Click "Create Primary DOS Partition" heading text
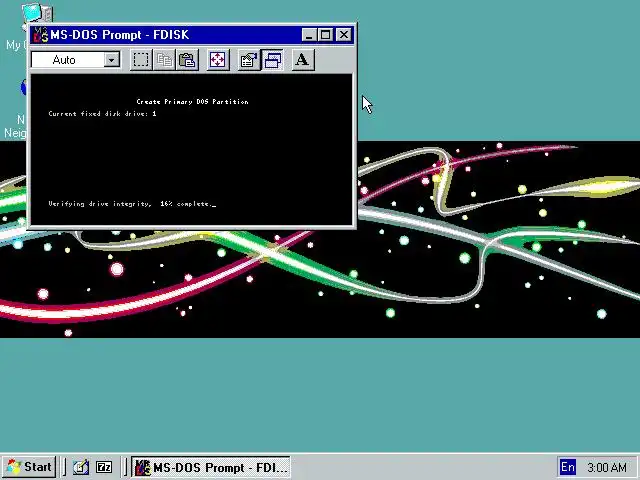The image size is (640, 480). click(x=192, y=102)
